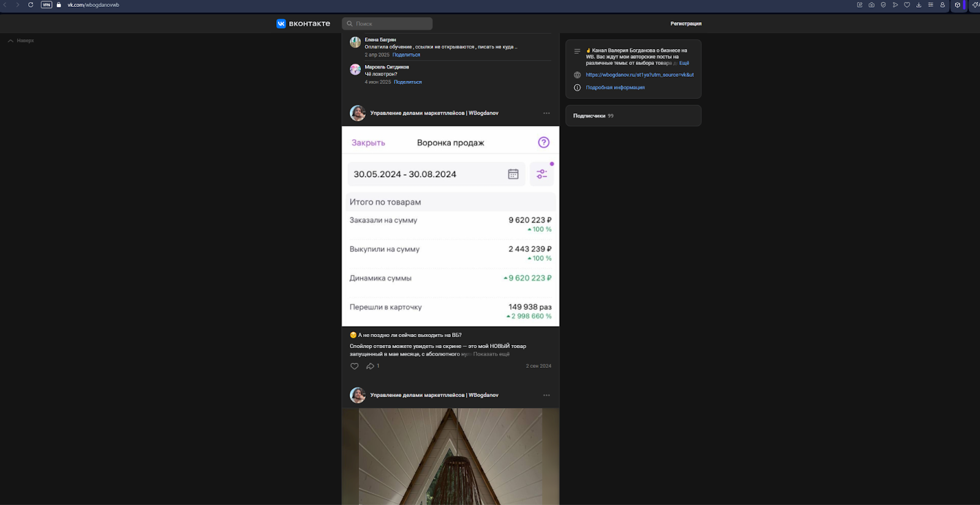
Task: Open Подробная информация link
Action: coord(615,88)
